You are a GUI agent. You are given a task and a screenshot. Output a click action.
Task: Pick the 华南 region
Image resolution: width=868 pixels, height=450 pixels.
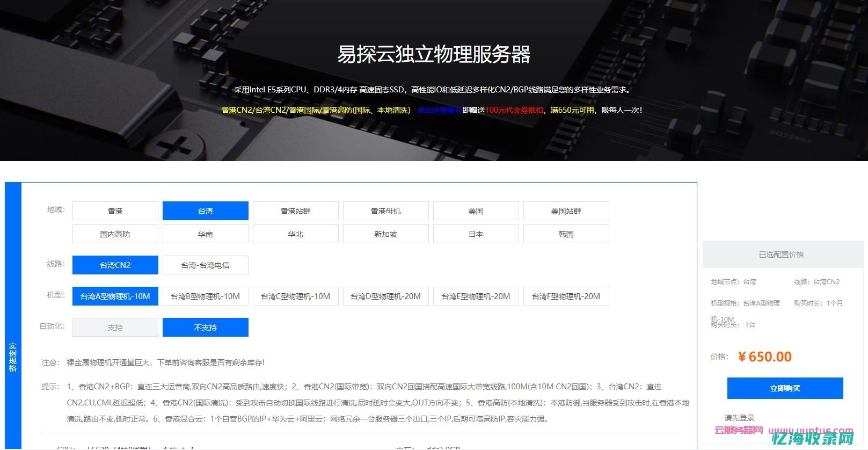coord(206,234)
